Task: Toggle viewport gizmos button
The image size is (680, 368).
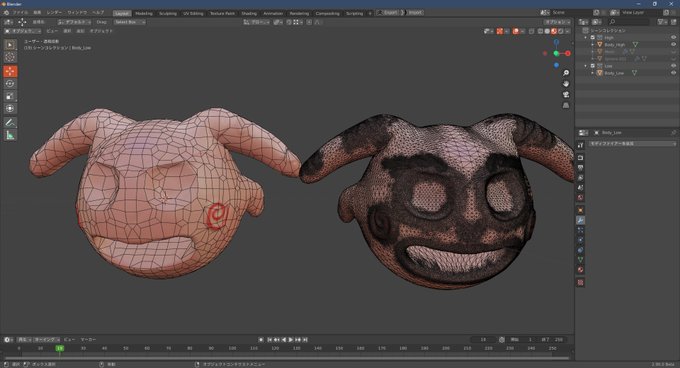Action: pyautogui.click(x=500, y=31)
